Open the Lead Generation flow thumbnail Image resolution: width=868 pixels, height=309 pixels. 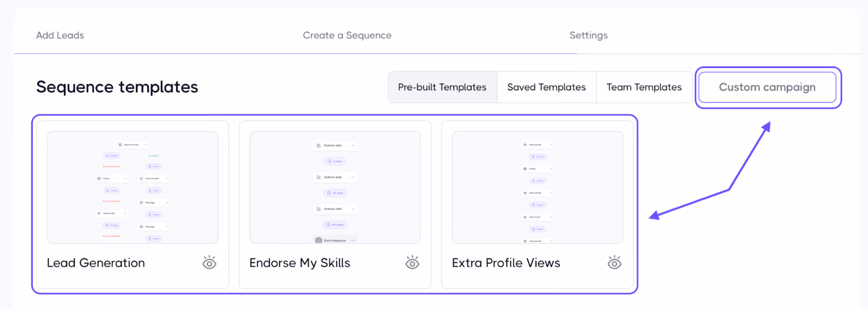pos(132,187)
